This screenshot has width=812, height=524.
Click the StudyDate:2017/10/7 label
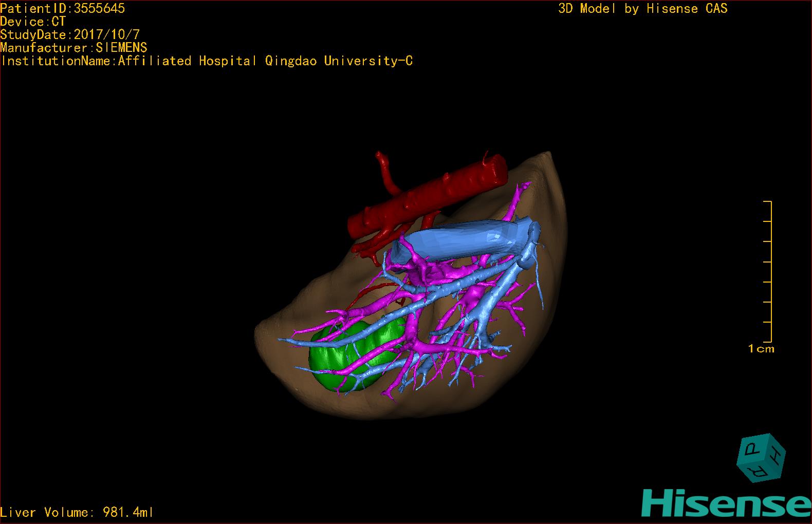pyautogui.click(x=70, y=35)
